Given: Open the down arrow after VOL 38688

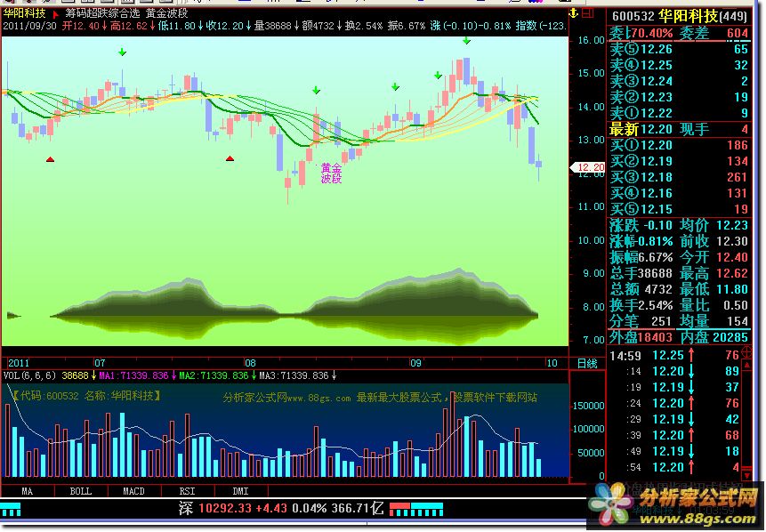Looking at the screenshot, I should coord(93,375).
